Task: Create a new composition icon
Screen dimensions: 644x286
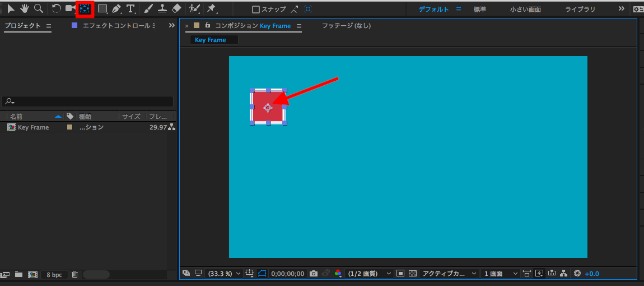Action: pyautogui.click(x=33, y=274)
